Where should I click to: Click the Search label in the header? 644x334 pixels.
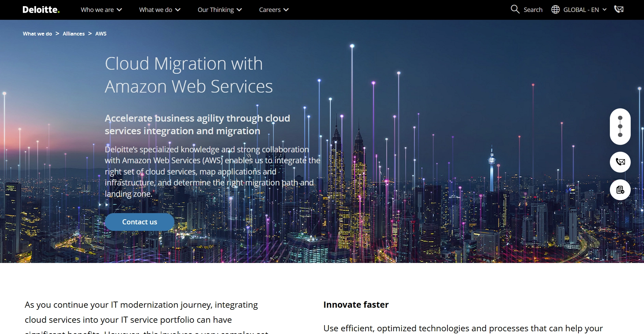click(x=533, y=10)
